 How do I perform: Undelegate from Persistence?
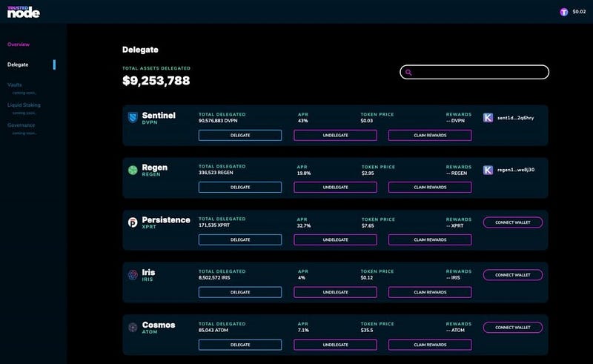[x=335, y=240]
